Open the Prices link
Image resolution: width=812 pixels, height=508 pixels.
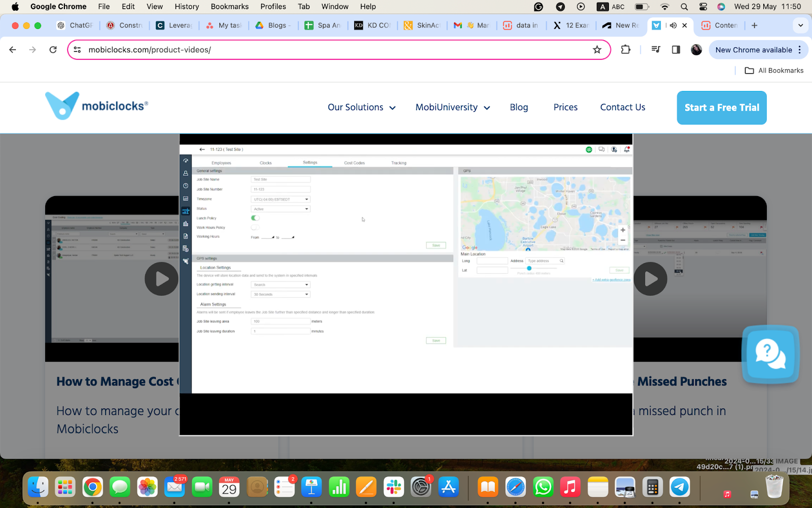coord(565,107)
